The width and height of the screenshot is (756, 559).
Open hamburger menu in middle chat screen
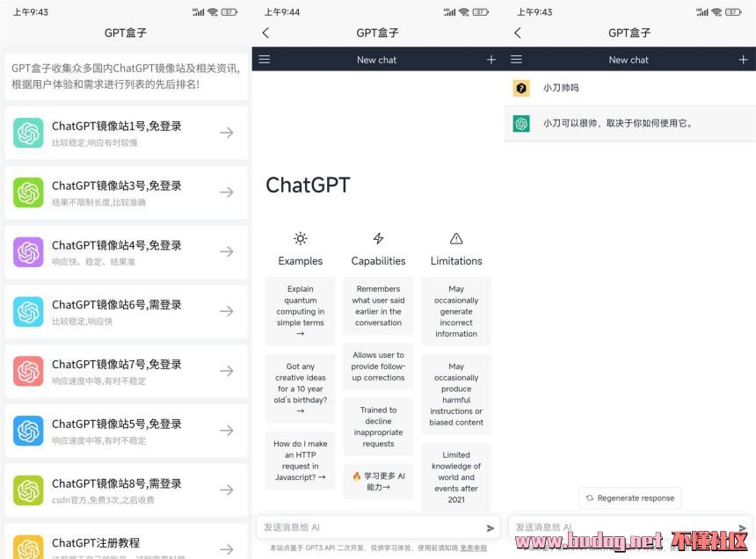265,59
